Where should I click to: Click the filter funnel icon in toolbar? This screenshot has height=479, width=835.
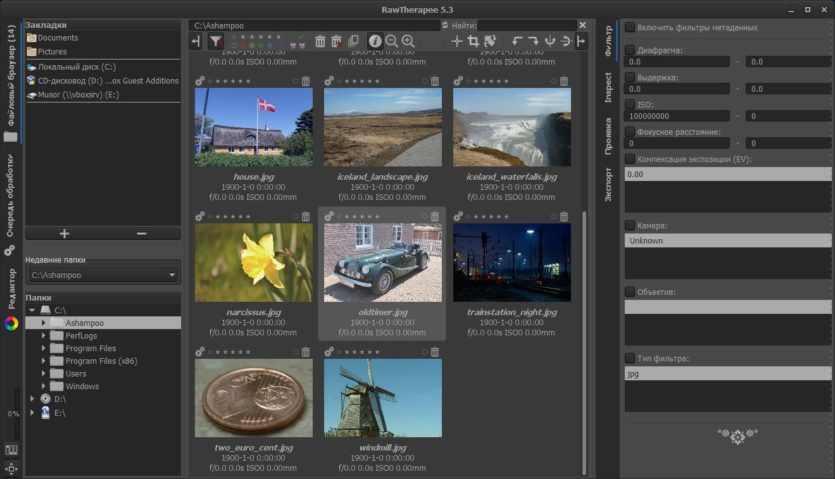[216, 41]
